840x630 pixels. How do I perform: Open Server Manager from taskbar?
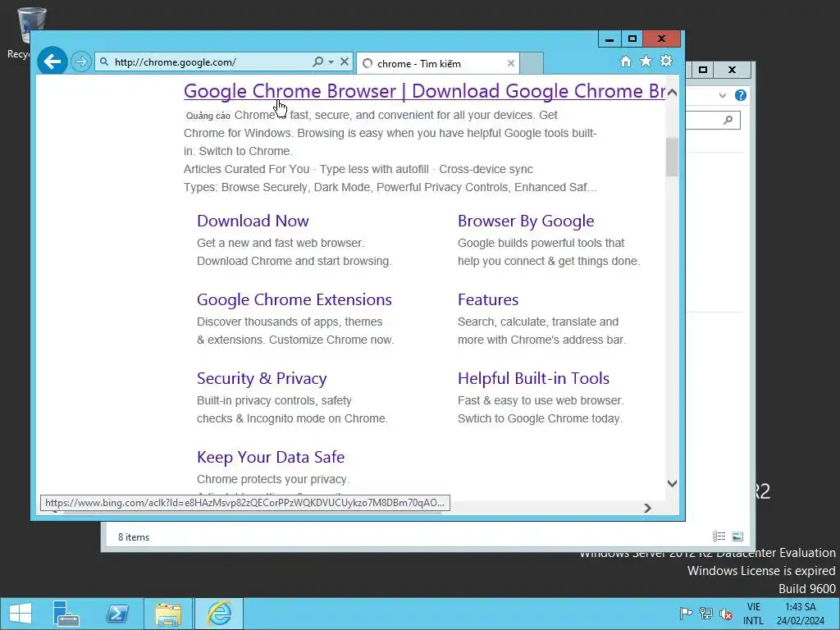pos(66,614)
